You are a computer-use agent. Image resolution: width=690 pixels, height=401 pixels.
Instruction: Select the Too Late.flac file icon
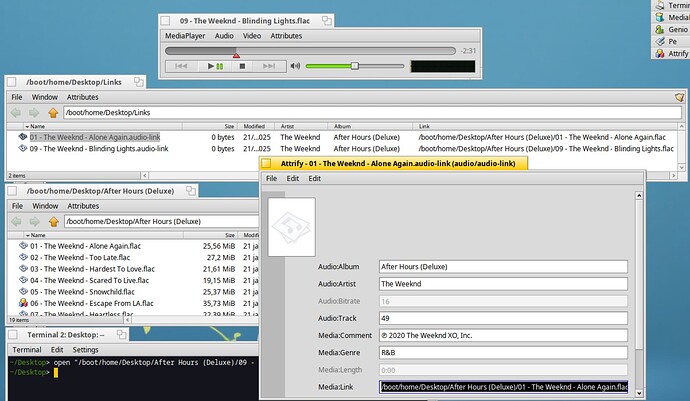click(23, 257)
